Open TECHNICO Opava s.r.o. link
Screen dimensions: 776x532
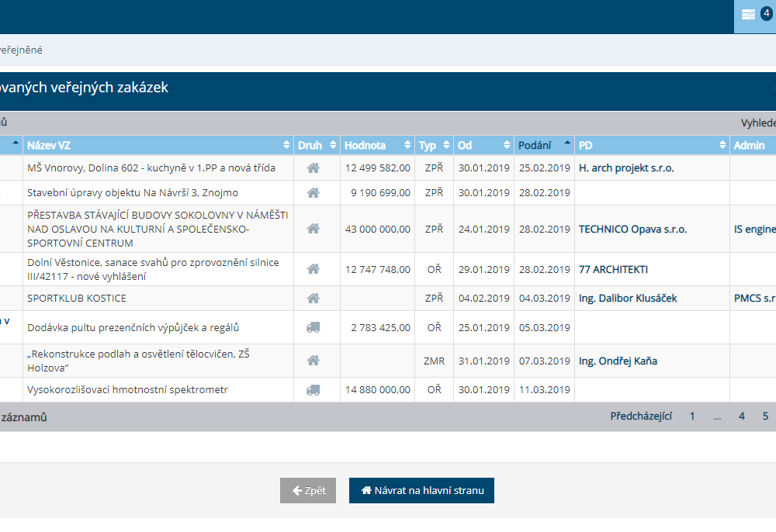[632, 229]
